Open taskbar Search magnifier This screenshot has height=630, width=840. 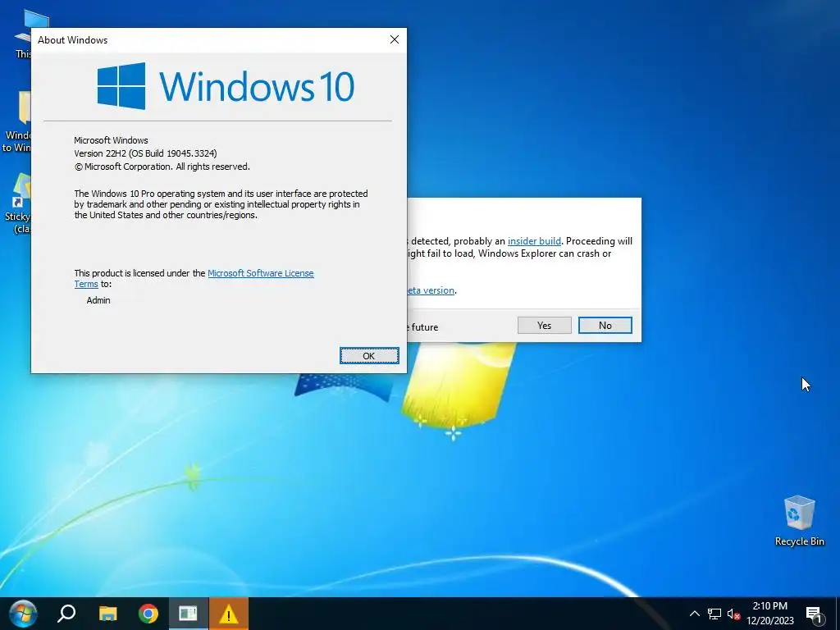point(66,614)
